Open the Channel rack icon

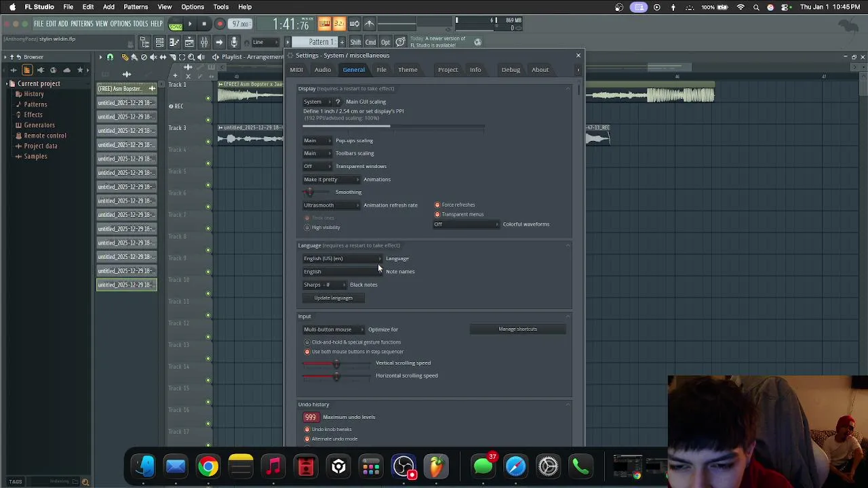click(189, 43)
